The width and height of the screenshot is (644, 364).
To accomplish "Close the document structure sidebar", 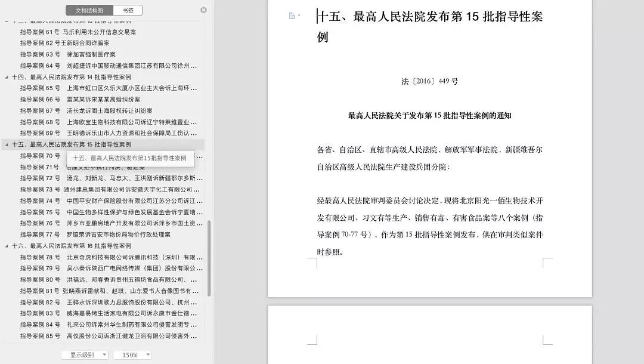I will pyautogui.click(x=203, y=10).
